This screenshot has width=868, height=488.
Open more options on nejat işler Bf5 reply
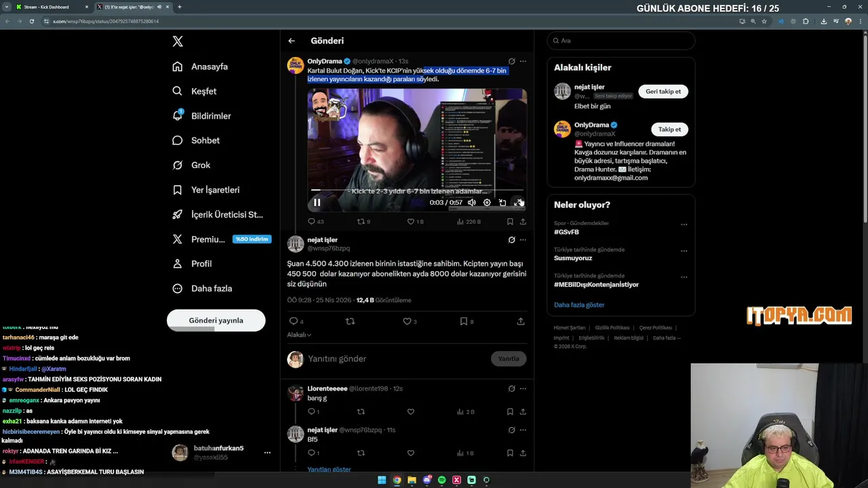tap(523, 430)
